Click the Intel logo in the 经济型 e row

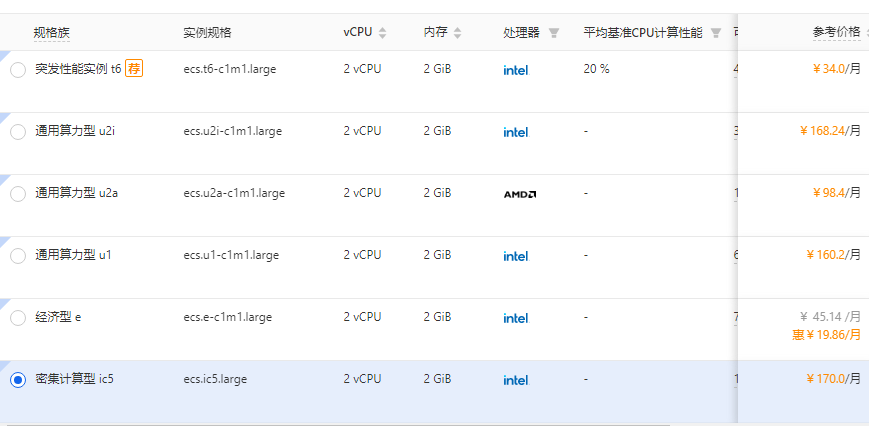[x=516, y=318]
